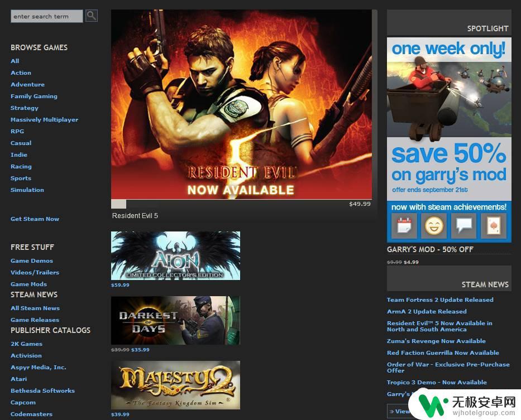Click the GARRY'S MOD - 50% OFF title
This screenshot has width=521, height=420.
coord(431,249)
